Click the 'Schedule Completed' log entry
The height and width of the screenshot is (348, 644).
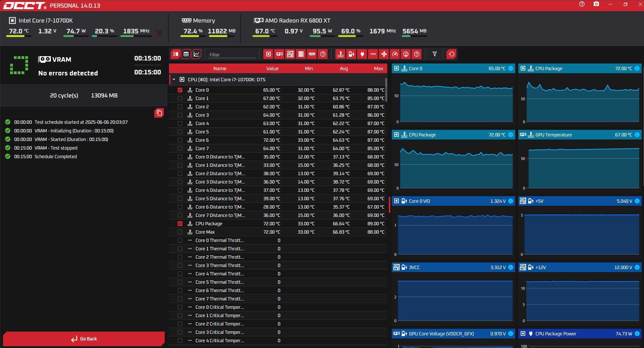(56, 156)
